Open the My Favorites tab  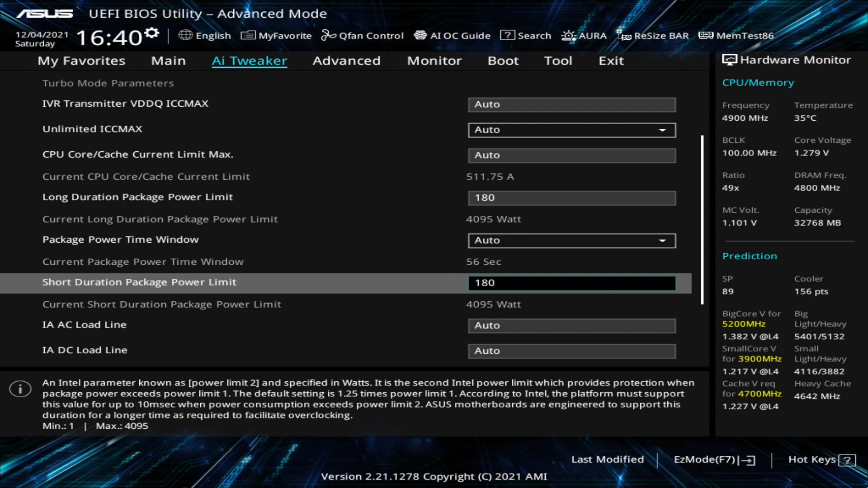click(x=81, y=61)
